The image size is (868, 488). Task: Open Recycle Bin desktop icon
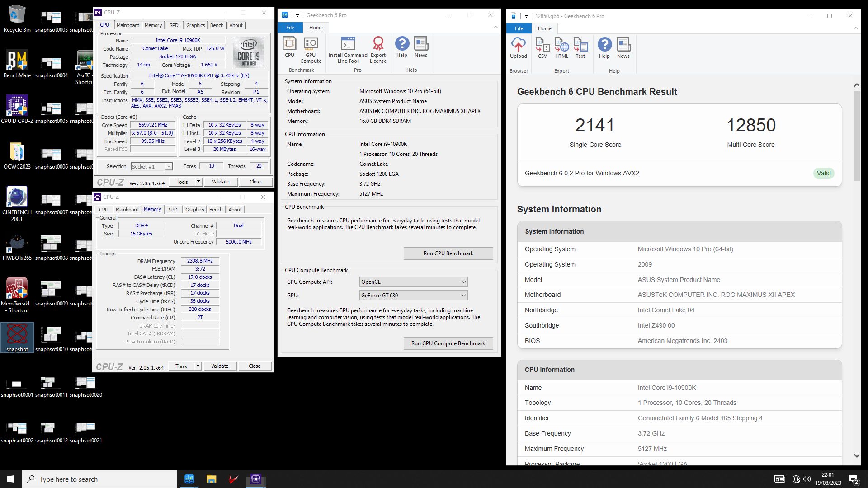17,19
